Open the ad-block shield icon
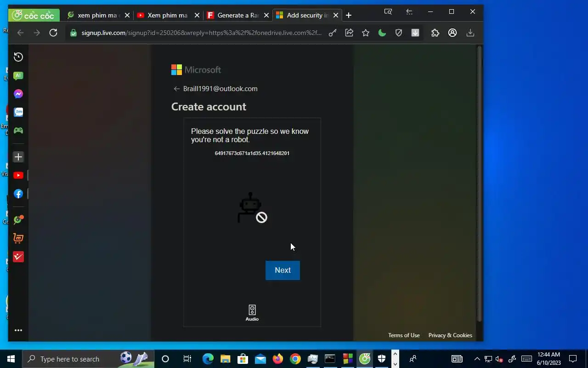This screenshot has width=588, height=368. (399, 33)
